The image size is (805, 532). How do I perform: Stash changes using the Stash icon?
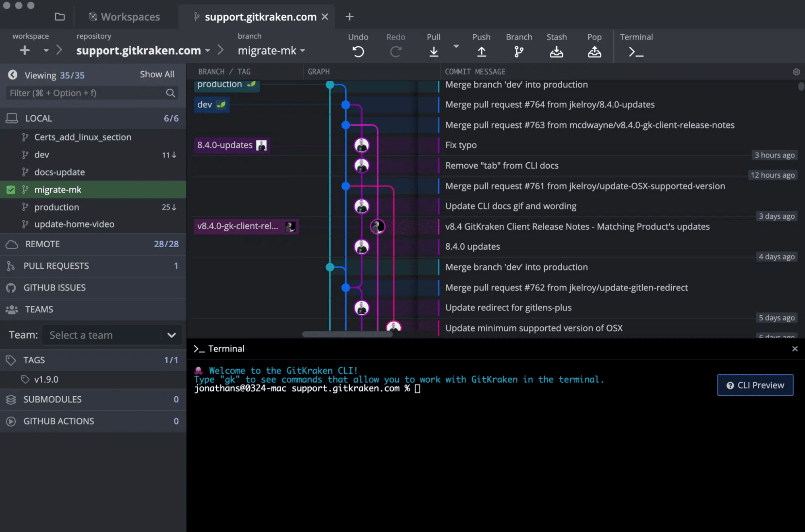coord(557,51)
